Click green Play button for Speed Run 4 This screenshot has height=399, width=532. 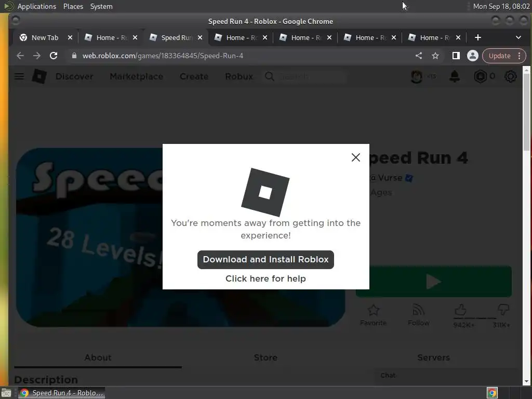[x=434, y=282]
